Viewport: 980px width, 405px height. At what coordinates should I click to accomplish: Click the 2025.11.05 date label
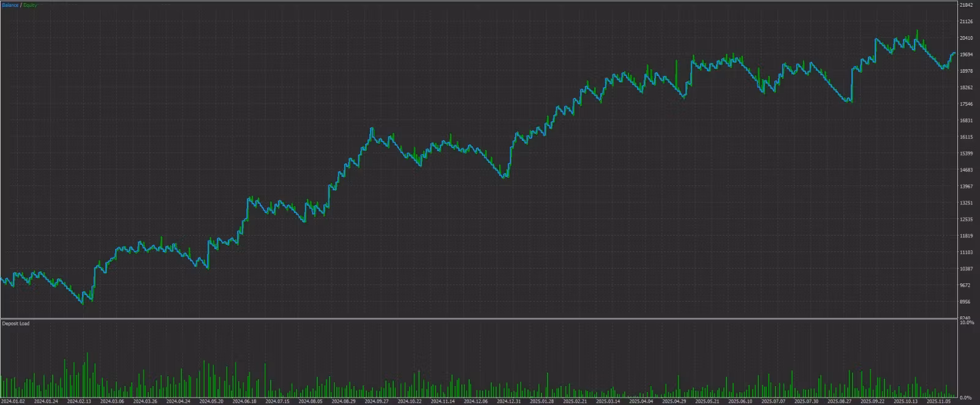(939, 401)
